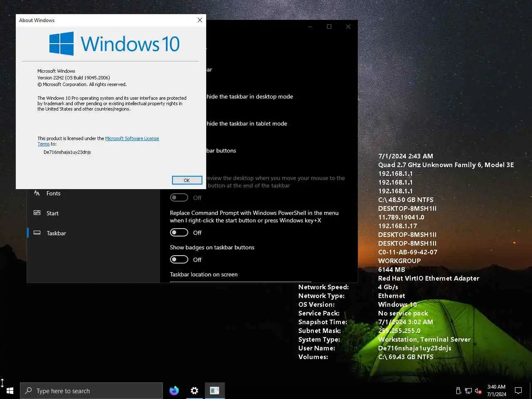Enable Show badges on taskbar buttons

coord(179,259)
